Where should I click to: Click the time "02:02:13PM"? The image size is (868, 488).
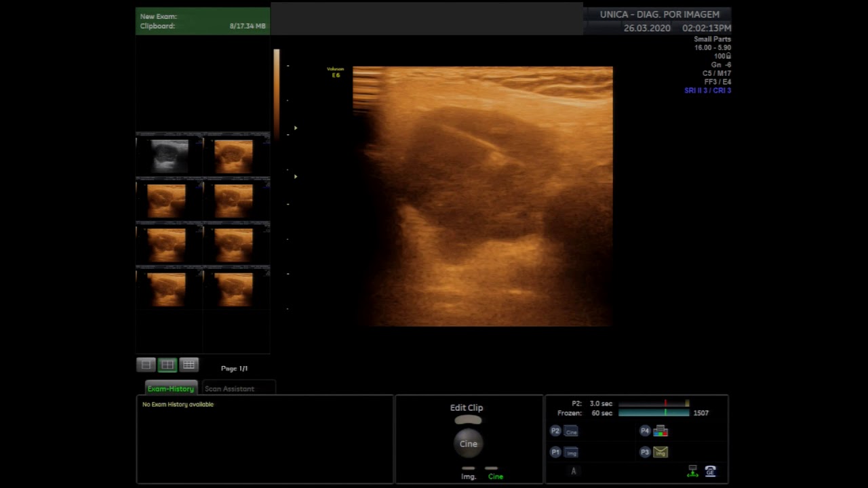click(707, 28)
